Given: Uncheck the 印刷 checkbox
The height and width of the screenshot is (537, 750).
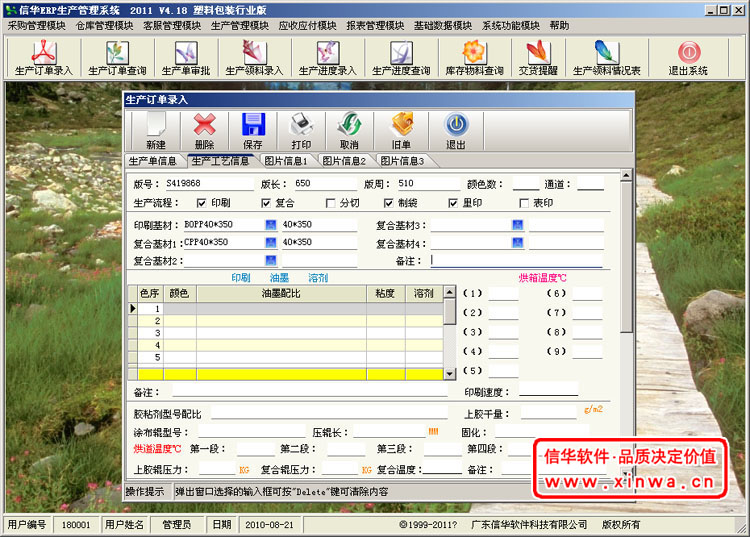Looking at the screenshot, I should [x=201, y=203].
